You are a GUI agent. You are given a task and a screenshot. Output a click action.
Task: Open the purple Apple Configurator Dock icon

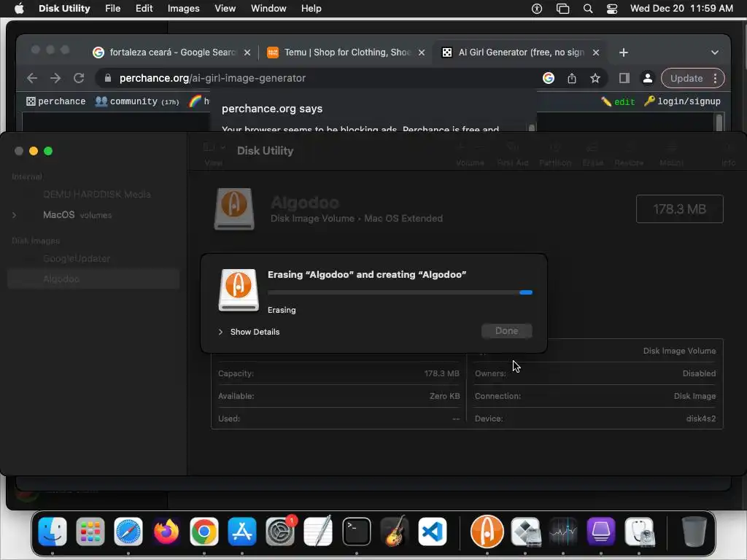[x=601, y=532]
